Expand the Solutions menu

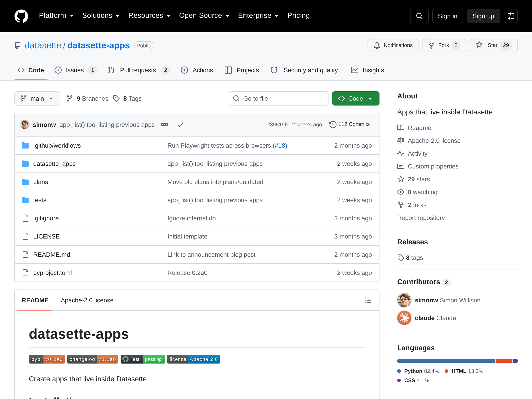click(x=101, y=16)
